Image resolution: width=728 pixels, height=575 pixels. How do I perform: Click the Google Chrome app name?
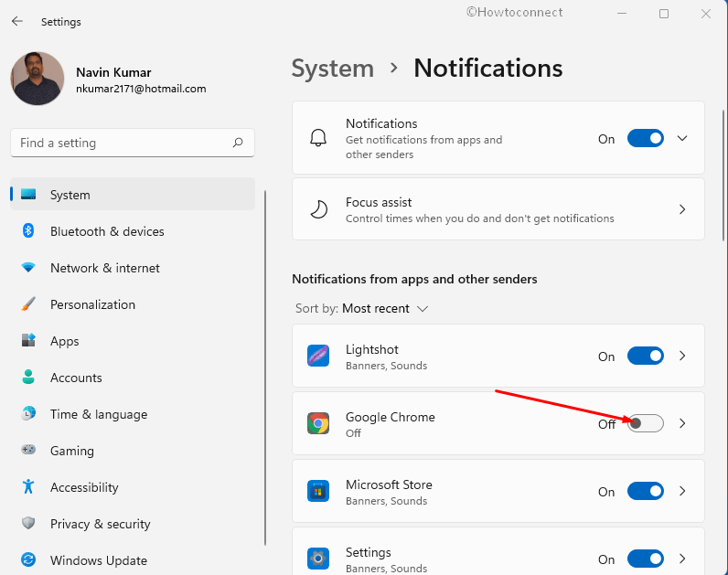coord(390,417)
